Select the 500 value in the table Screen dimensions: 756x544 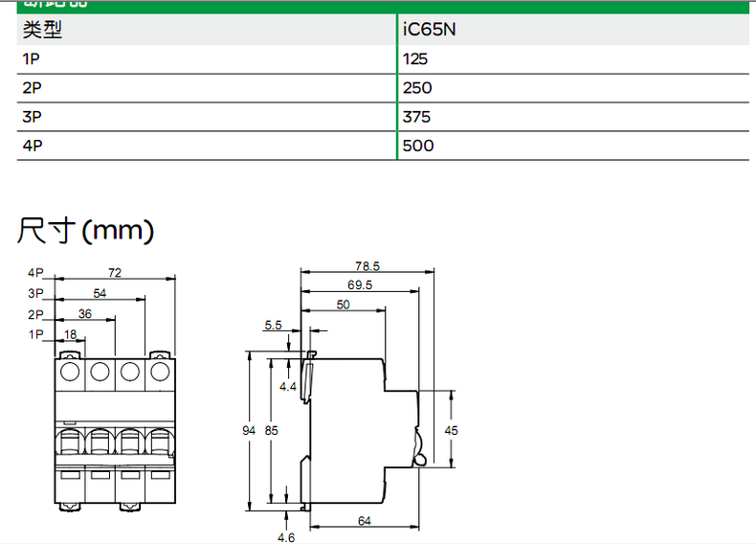(x=418, y=146)
